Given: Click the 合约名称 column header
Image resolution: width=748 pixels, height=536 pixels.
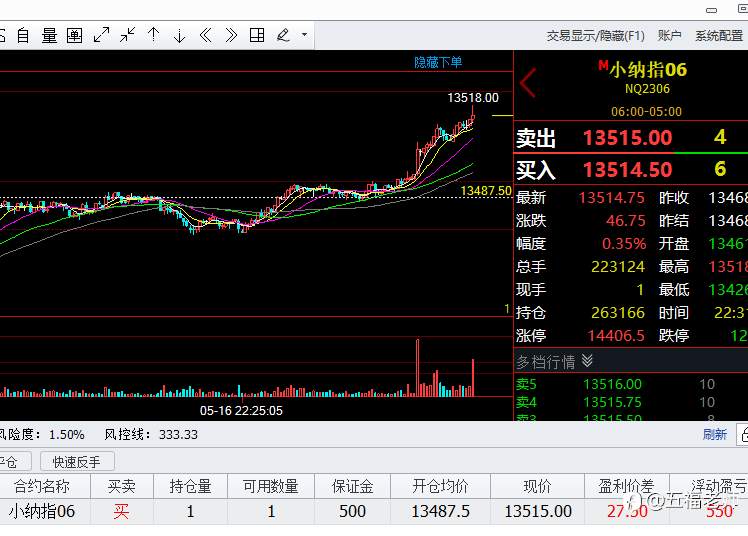Looking at the screenshot, I should (42, 486).
